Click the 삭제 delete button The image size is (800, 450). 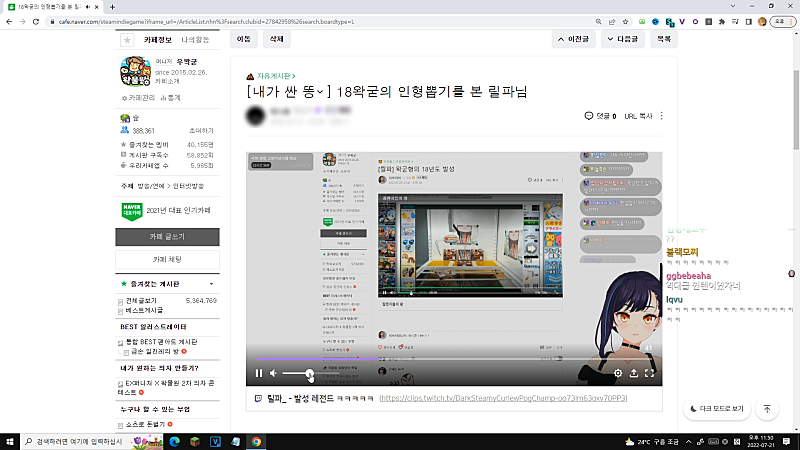coord(277,39)
